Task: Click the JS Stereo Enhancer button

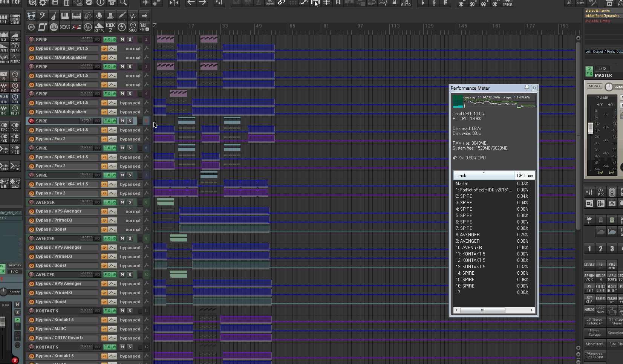Action: [x=594, y=321]
